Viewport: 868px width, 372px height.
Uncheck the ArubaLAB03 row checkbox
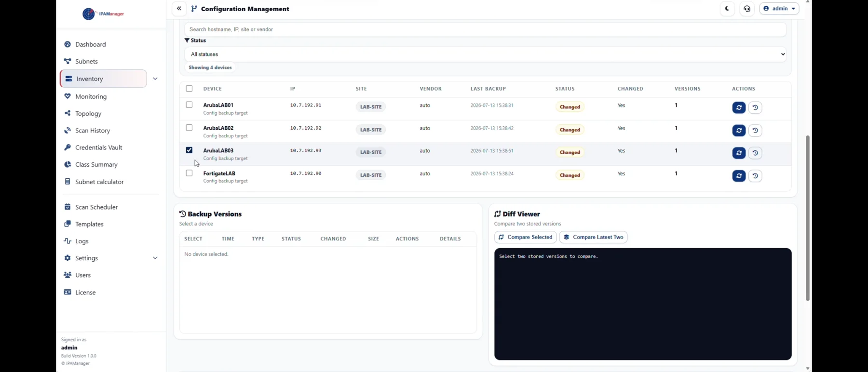tap(189, 150)
